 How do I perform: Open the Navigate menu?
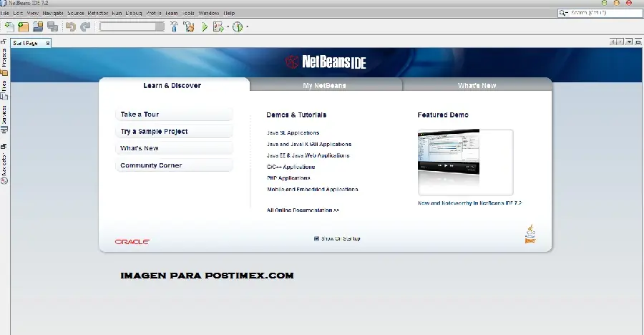(x=53, y=13)
